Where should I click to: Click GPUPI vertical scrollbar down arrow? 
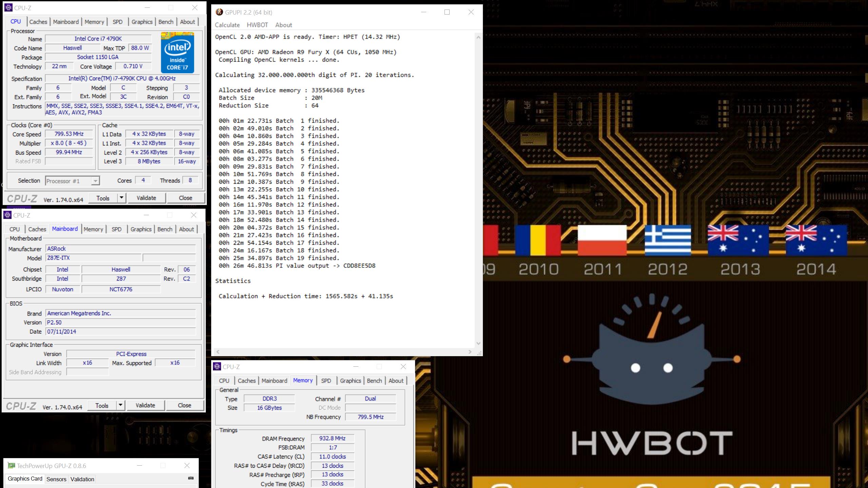pos(478,343)
